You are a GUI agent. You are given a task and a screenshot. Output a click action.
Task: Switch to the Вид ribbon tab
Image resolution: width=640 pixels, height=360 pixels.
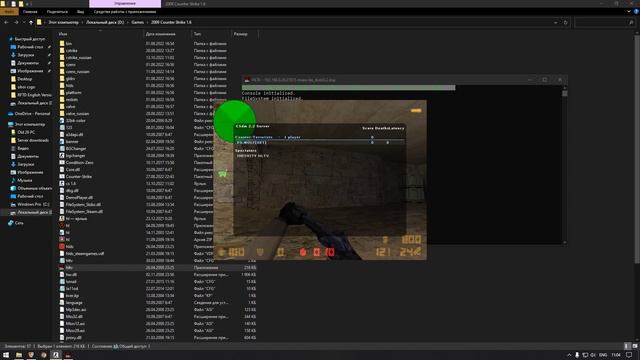[x=80, y=12]
